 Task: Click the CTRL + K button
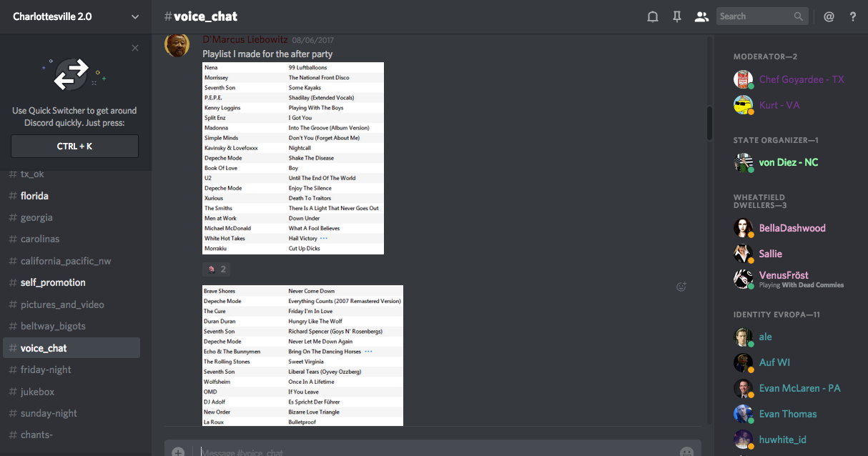(74, 147)
